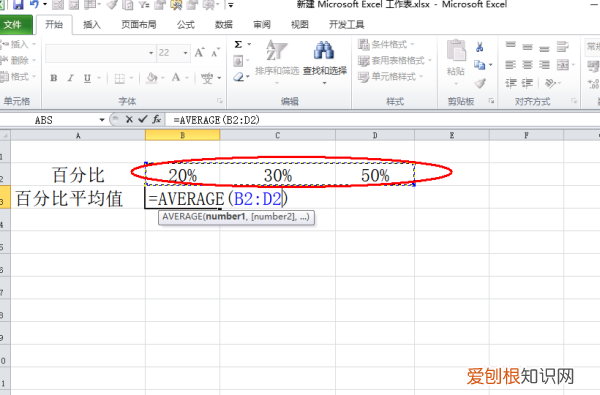
Task: Open Sort and Filter tool
Action: (277, 58)
